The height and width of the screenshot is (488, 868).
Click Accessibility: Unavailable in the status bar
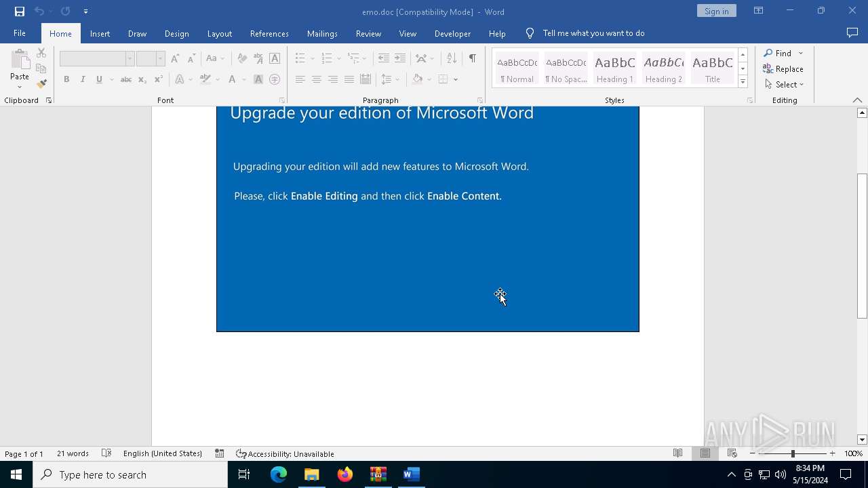pyautogui.click(x=285, y=453)
